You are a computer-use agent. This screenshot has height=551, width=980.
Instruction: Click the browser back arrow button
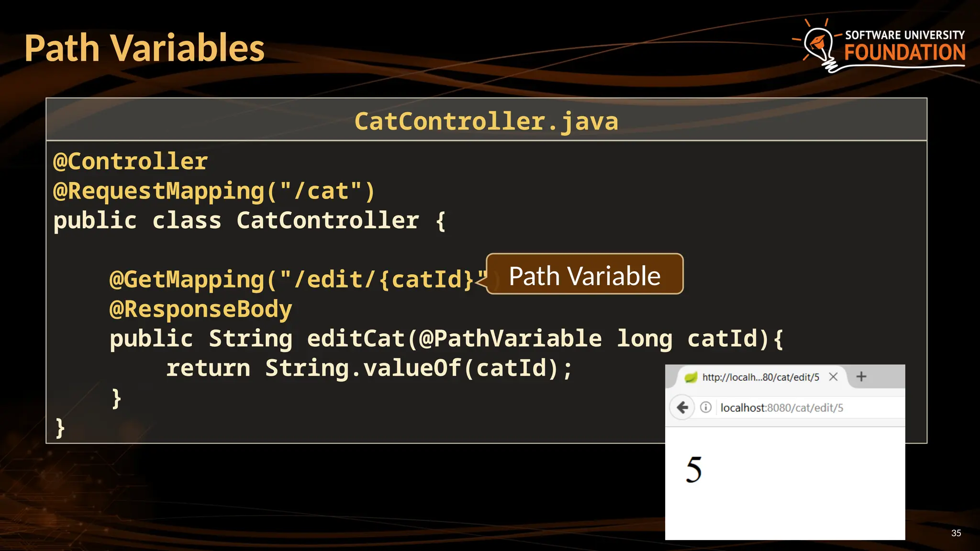682,408
